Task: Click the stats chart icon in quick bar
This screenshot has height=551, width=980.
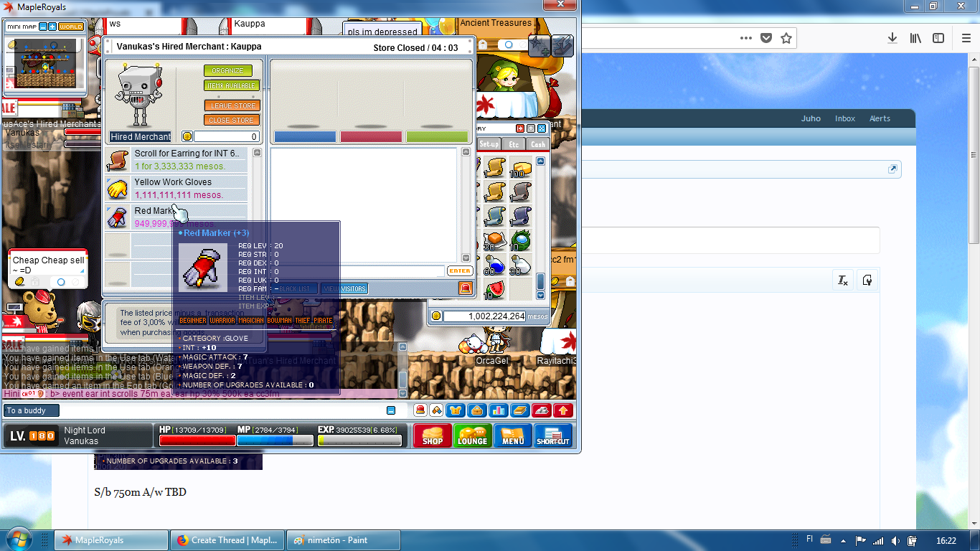Action: click(498, 410)
